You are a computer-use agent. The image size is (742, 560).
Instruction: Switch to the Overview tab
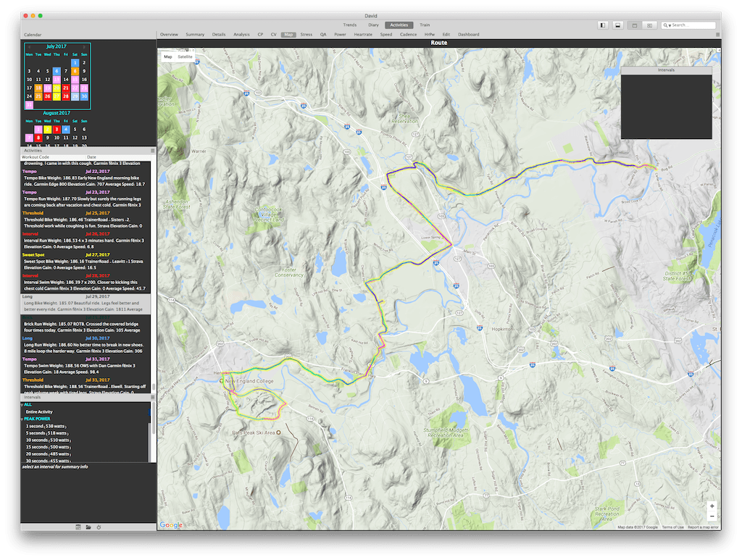[169, 35]
